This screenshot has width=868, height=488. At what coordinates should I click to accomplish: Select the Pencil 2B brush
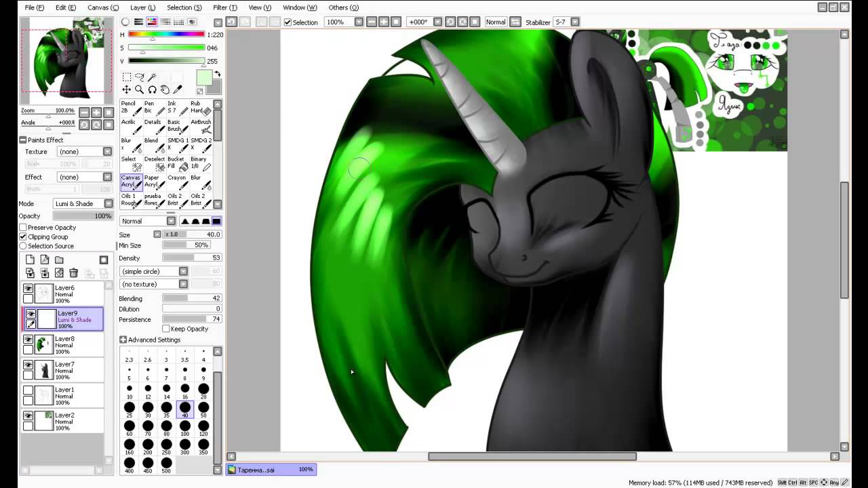pyautogui.click(x=131, y=108)
